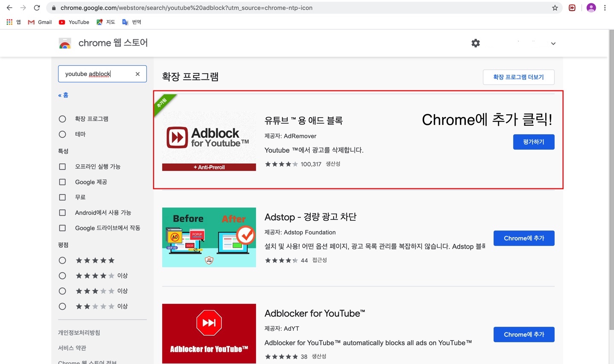Click the Chrome Web Store logo
Viewport: 614px width, 364px height.
point(65,43)
